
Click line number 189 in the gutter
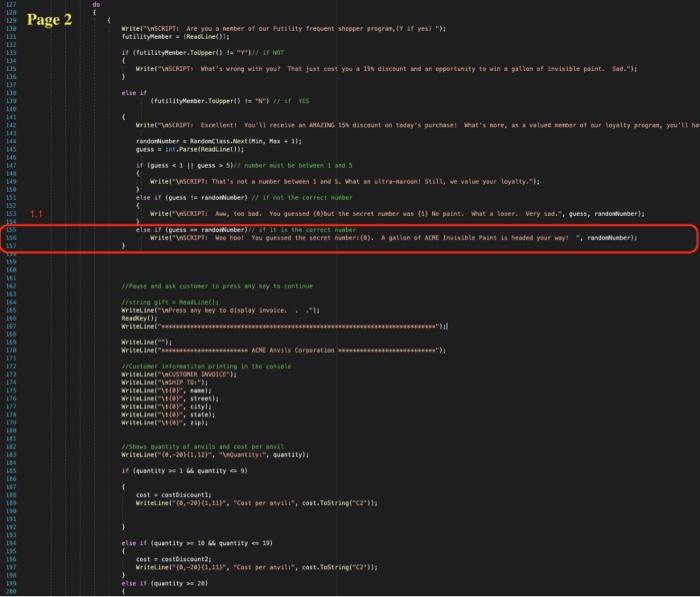11,503
